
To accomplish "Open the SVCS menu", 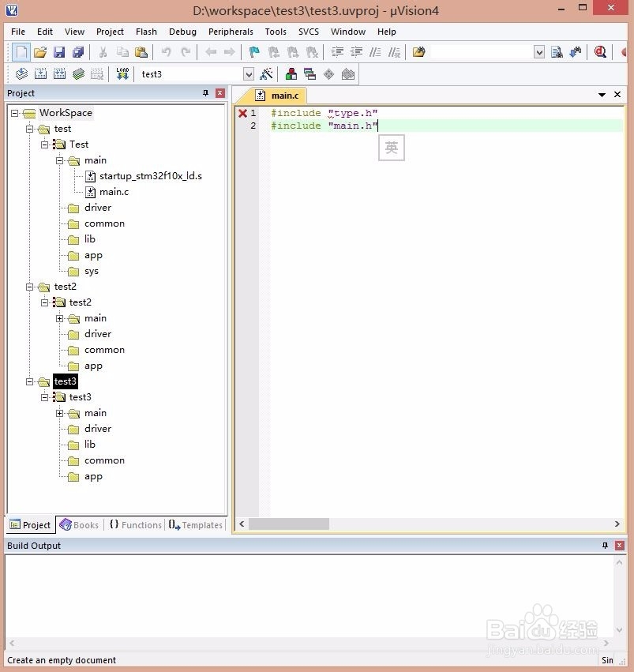I will [309, 32].
